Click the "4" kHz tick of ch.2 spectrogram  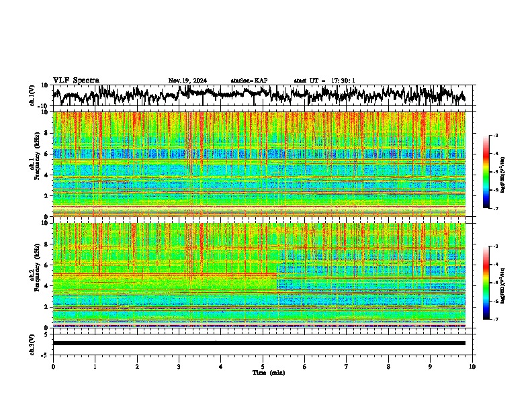point(46,286)
